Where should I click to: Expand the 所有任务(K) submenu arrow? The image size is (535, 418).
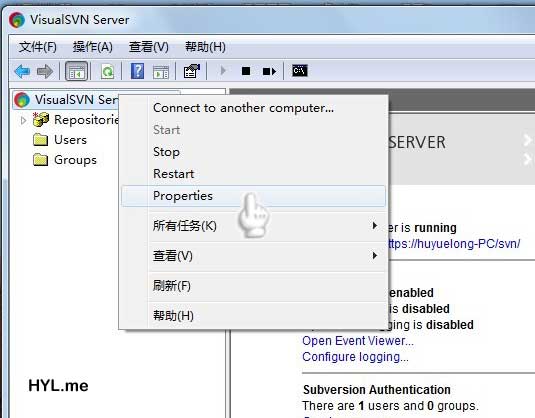(375, 226)
